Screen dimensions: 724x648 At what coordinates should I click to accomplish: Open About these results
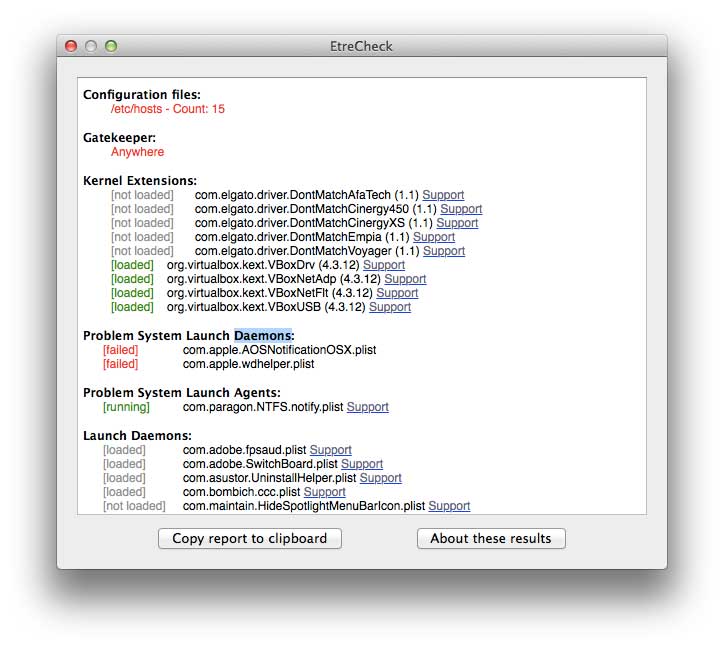click(491, 539)
